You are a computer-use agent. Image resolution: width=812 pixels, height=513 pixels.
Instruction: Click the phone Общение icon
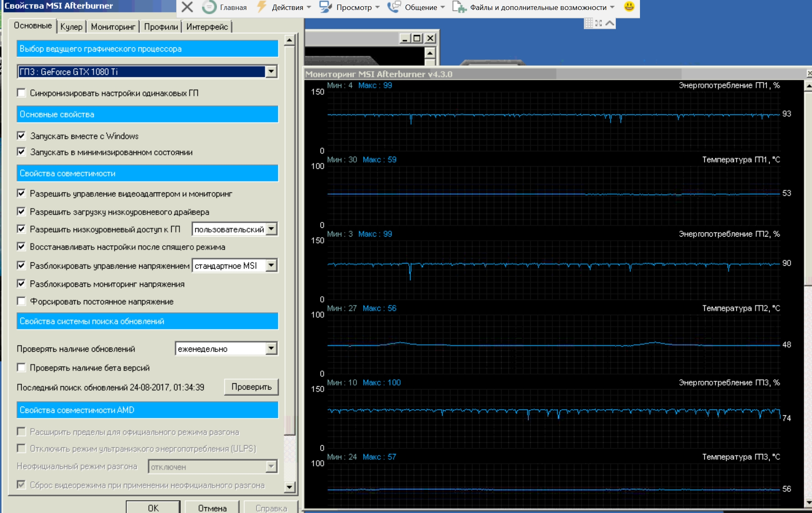(x=394, y=7)
